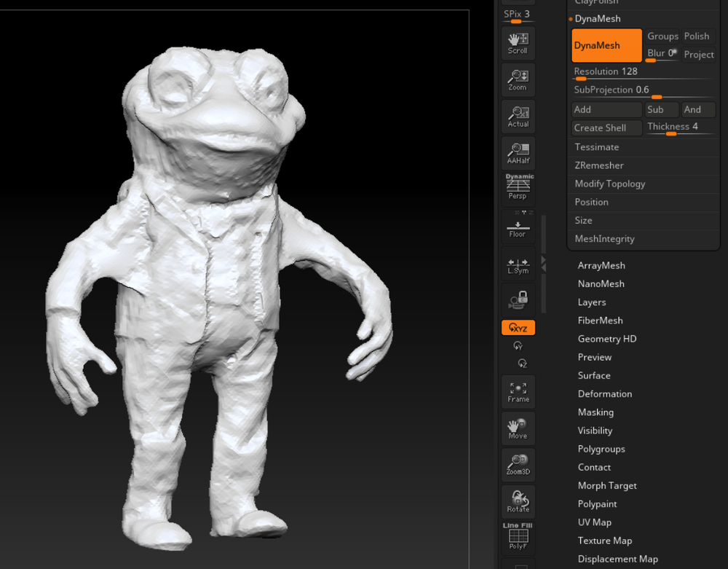Viewport: 728px width, 569px height.
Task: Open the Polypaint submenu
Action: point(597,504)
